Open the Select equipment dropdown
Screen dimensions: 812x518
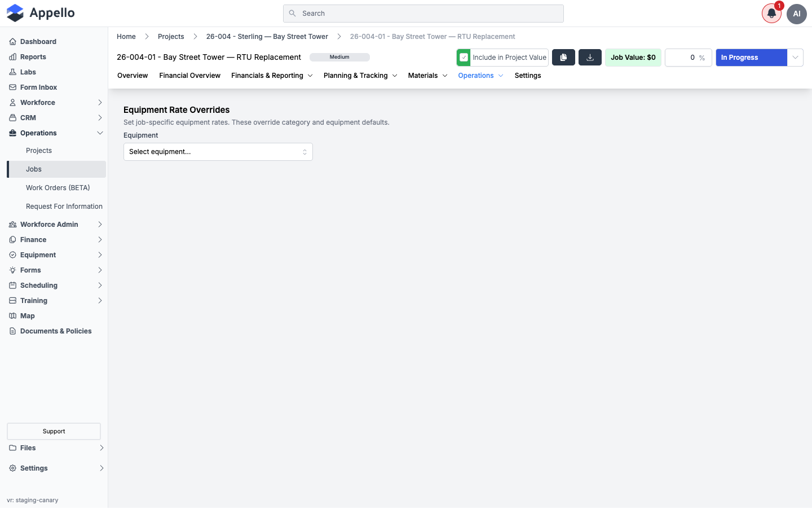[218, 152]
